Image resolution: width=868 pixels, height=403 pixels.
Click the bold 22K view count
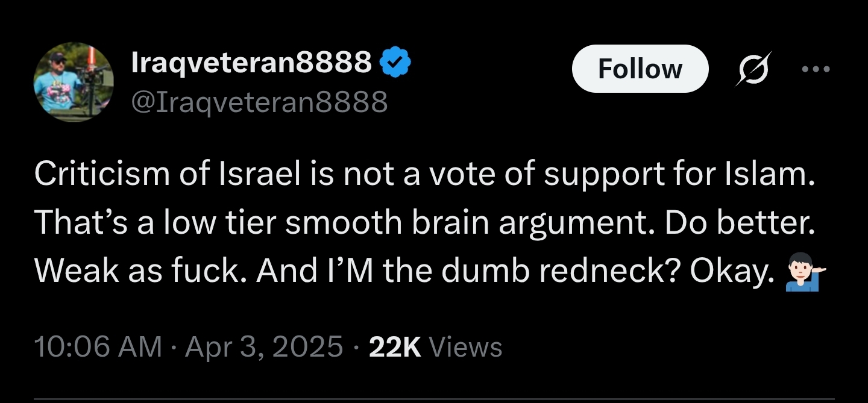[394, 347]
